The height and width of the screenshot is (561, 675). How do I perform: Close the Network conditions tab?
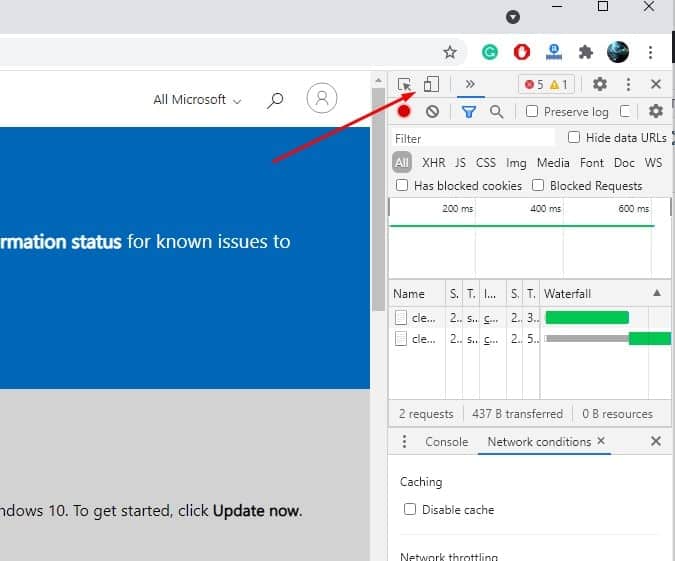tap(601, 441)
